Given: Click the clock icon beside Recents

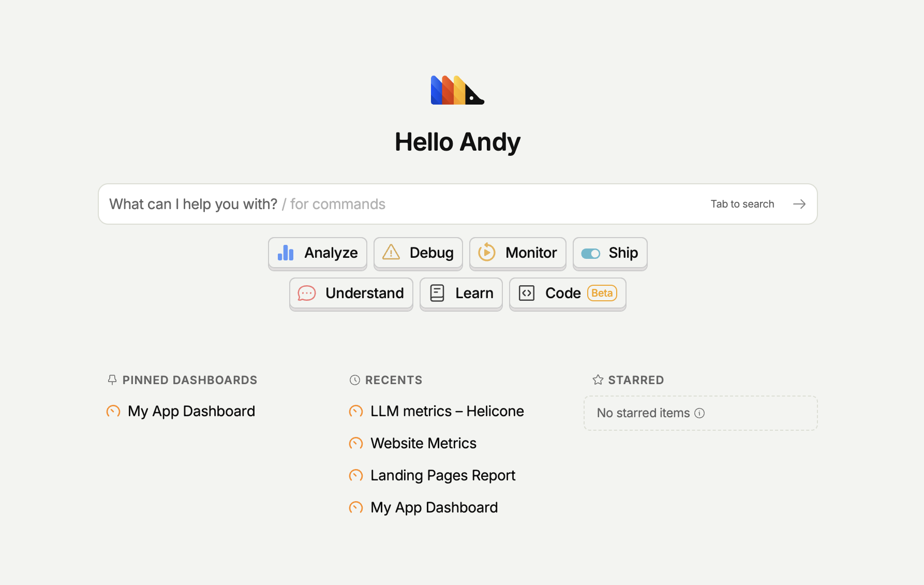Looking at the screenshot, I should [x=355, y=380].
